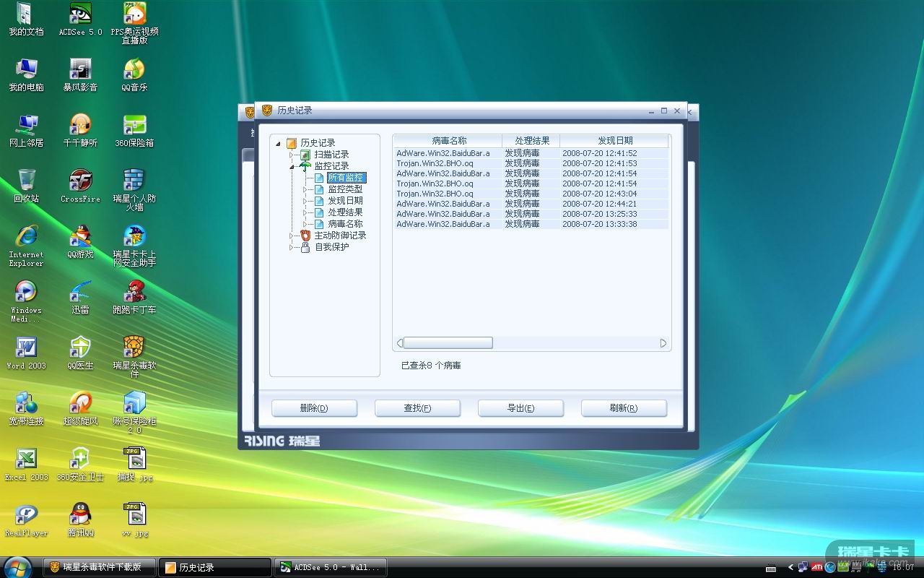This screenshot has height=578, width=924.
Task: Select the 回收站 recycle bin icon
Action: (x=26, y=186)
